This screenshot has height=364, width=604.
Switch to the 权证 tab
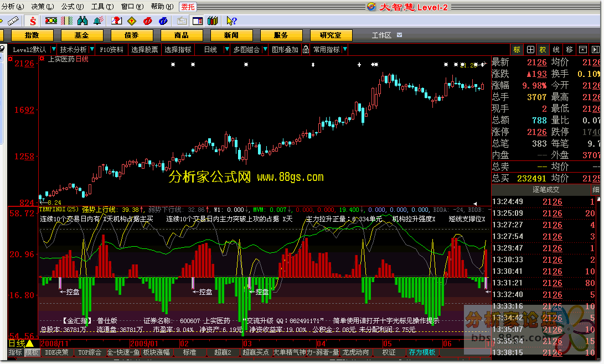coord(389,352)
